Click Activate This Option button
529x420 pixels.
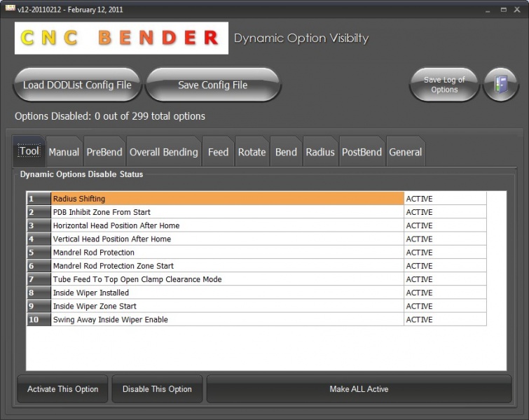pos(63,389)
